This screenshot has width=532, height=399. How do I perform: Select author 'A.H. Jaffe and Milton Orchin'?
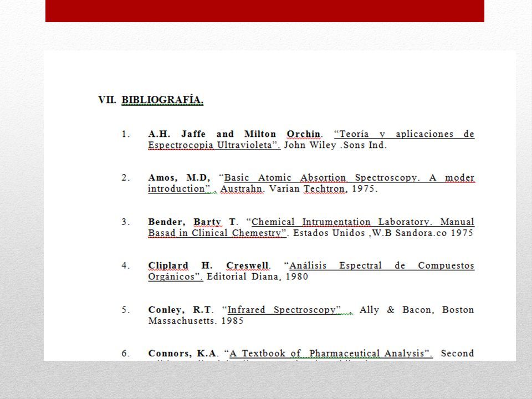pyautogui.click(x=234, y=134)
